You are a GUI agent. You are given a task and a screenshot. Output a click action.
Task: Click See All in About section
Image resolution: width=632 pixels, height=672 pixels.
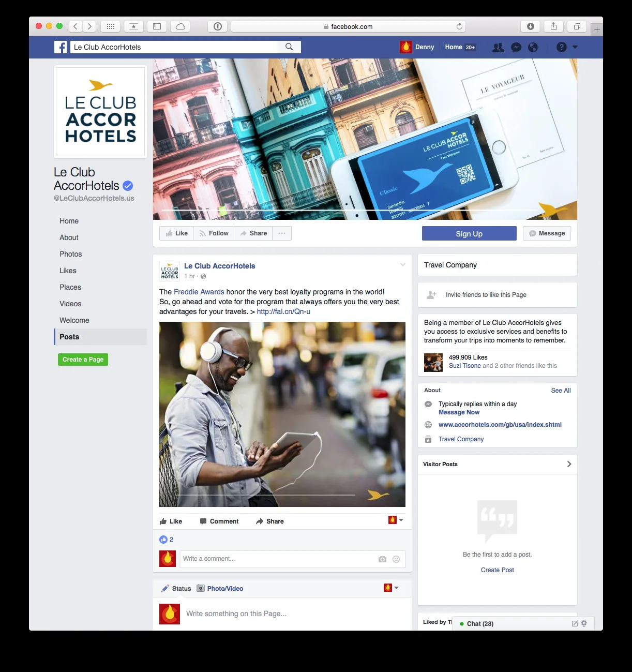561,391
